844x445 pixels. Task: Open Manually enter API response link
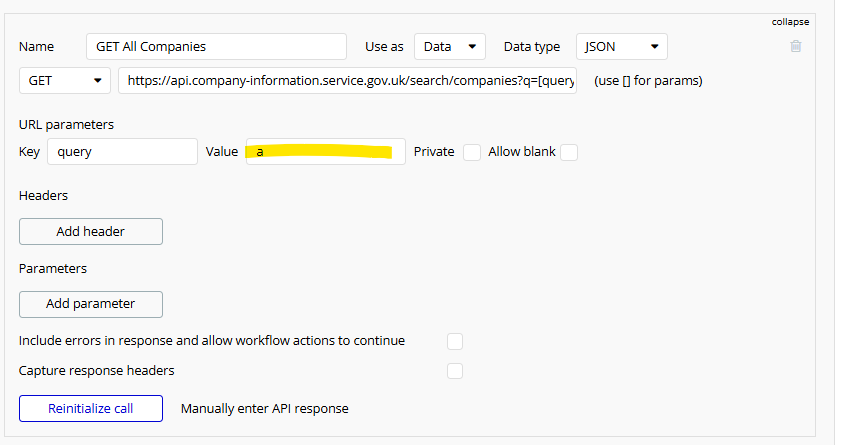[x=264, y=409]
